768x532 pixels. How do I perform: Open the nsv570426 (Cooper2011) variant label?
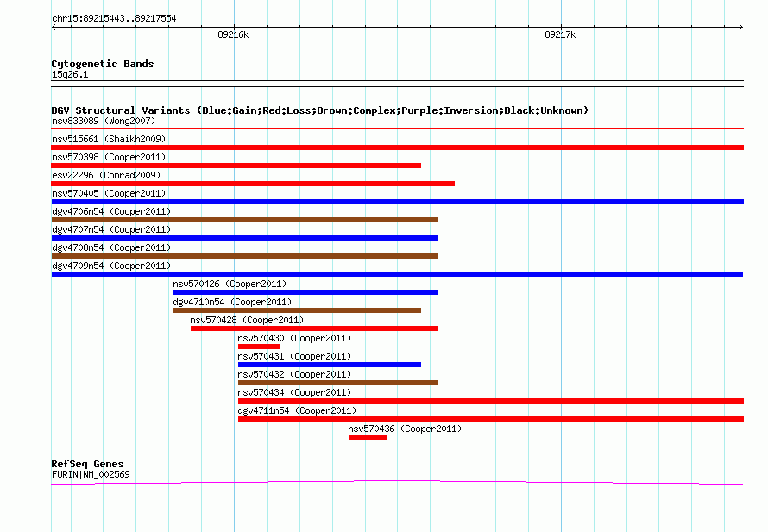[x=230, y=284]
